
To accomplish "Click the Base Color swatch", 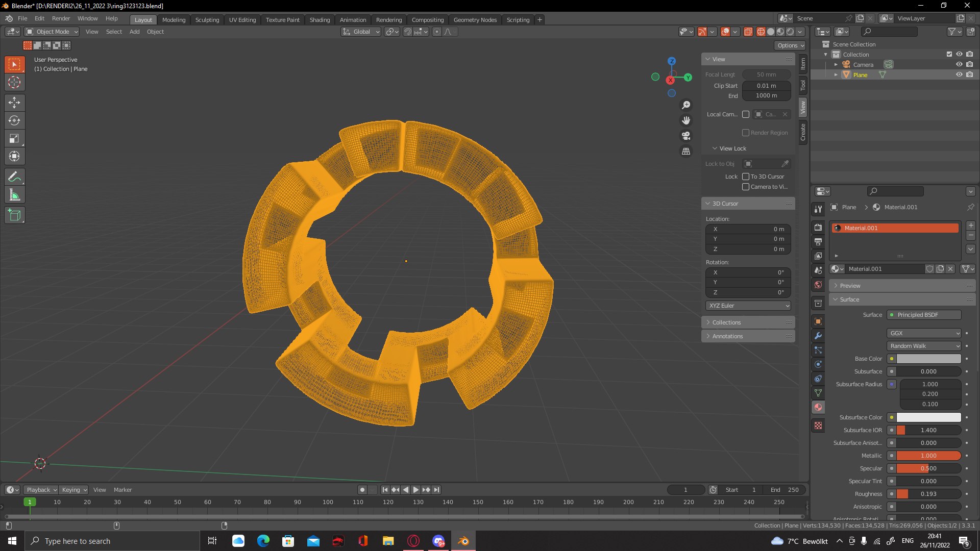I will coord(929,359).
